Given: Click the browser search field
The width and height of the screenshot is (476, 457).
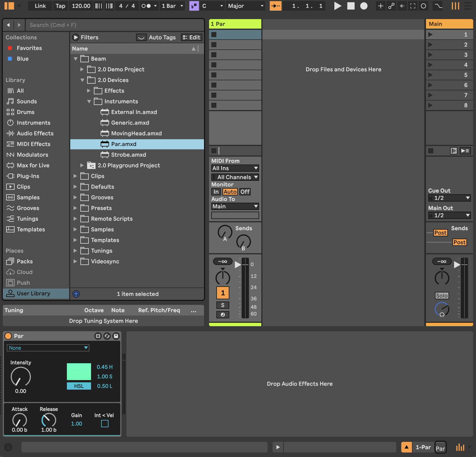Looking at the screenshot, I should (114, 25).
